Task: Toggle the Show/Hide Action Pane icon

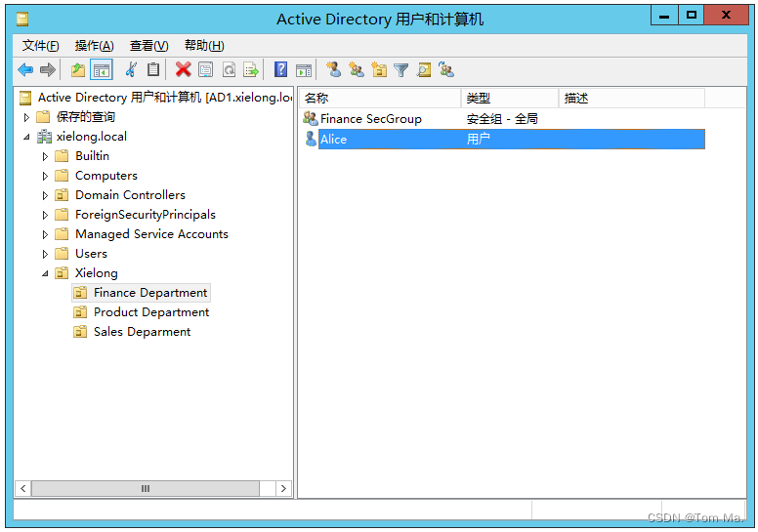Action: (304, 70)
